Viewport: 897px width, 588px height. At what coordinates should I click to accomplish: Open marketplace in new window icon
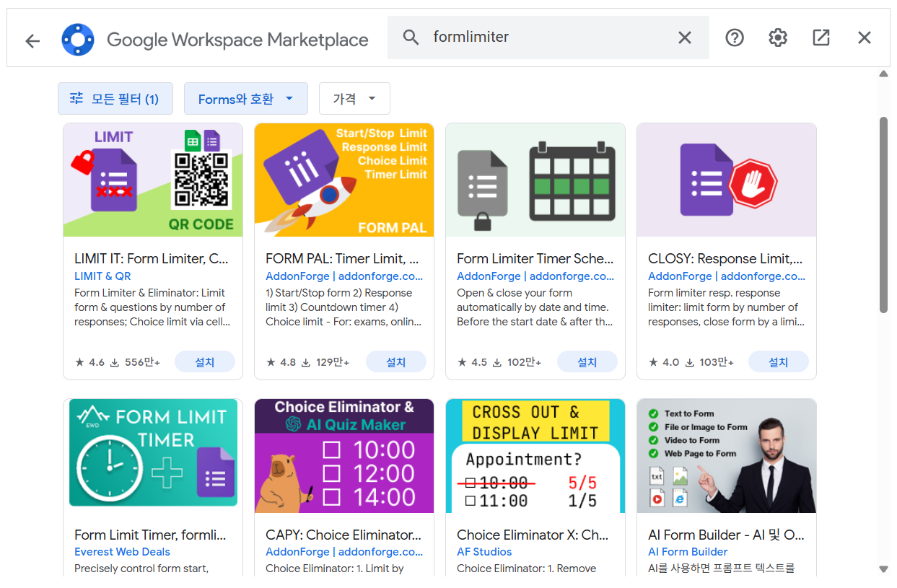point(821,38)
